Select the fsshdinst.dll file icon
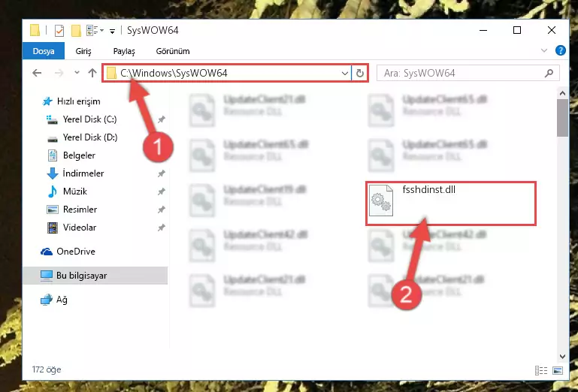This screenshot has height=392, width=578. pos(381,201)
